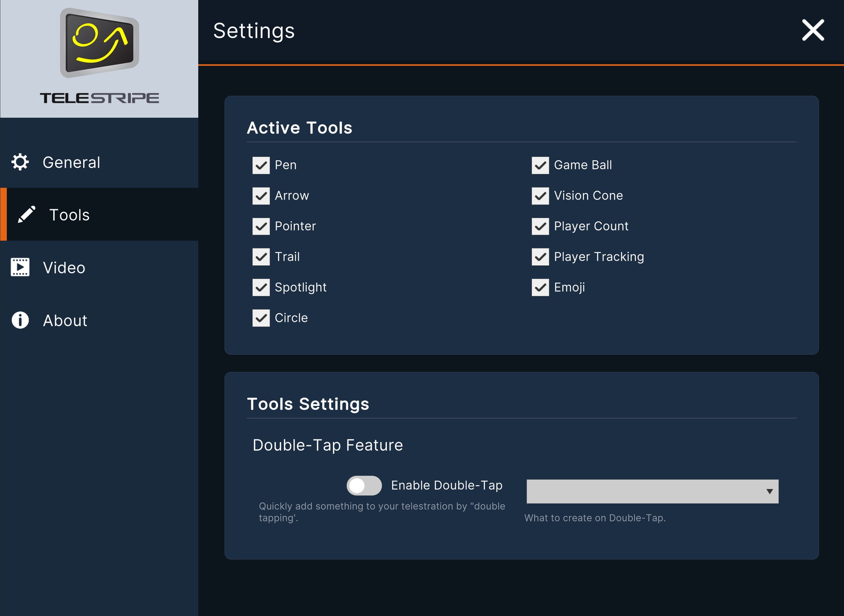Click the dropdown arrow for Double-Tap options
Image resolution: width=844 pixels, height=616 pixels.
pos(769,492)
